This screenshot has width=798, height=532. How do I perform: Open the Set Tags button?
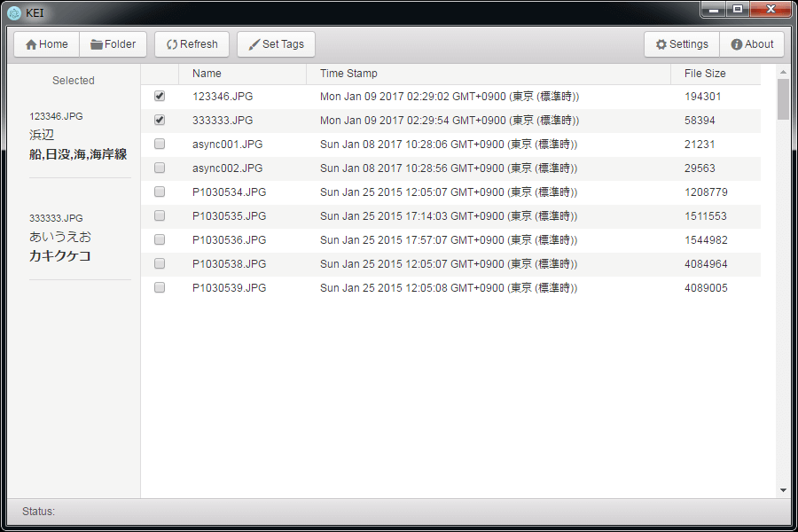coord(276,44)
